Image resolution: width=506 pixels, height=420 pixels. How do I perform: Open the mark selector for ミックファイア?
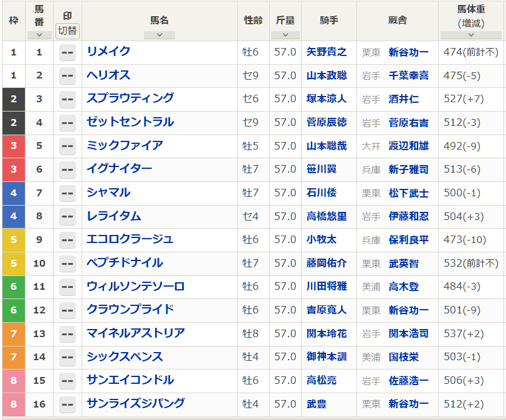[67, 146]
